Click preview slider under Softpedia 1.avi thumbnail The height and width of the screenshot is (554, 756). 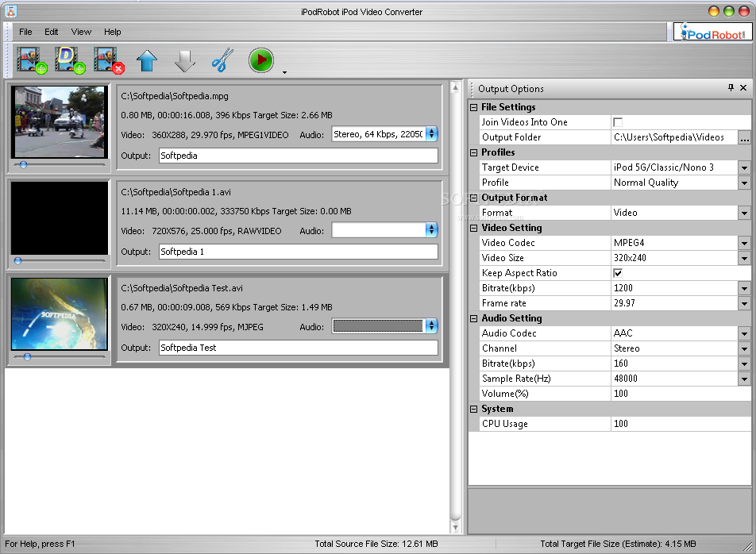[60, 260]
